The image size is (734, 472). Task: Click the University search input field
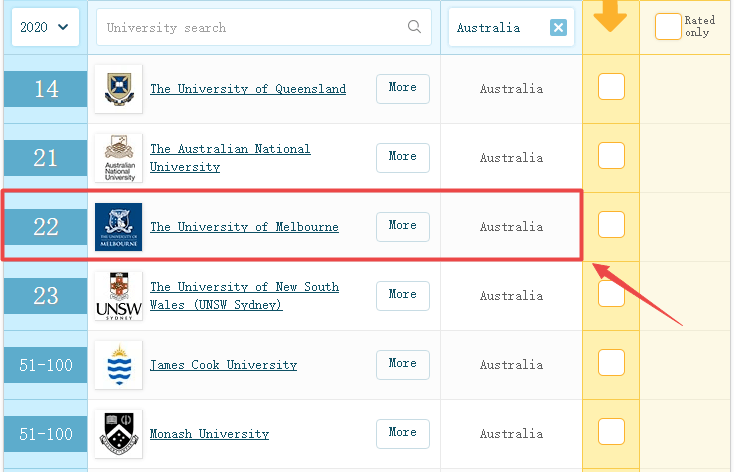pyautogui.click(x=264, y=27)
